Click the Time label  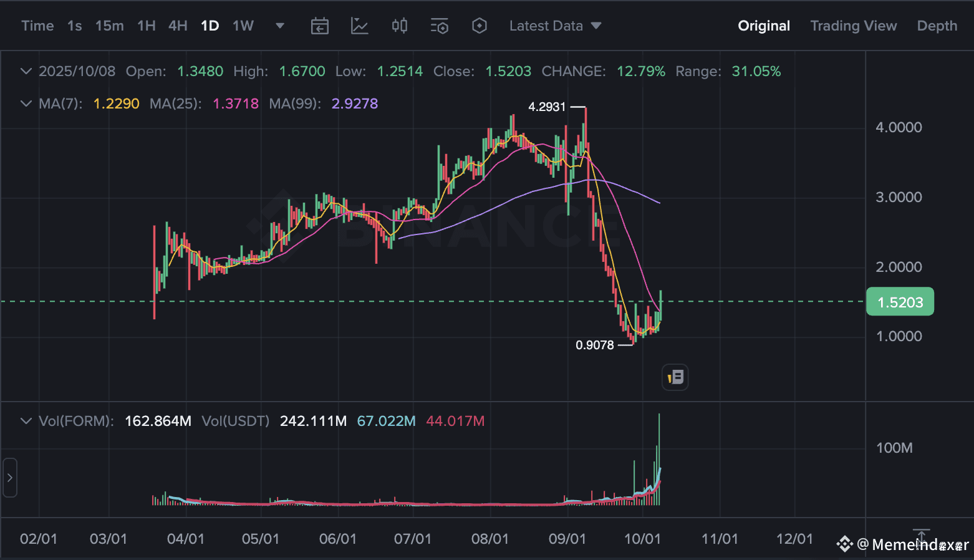tap(37, 26)
